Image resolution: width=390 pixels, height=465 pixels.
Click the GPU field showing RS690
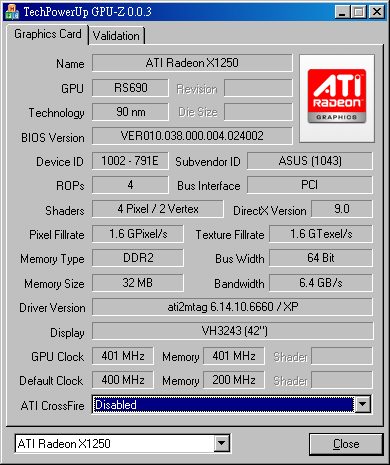click(x=130, y=88)
